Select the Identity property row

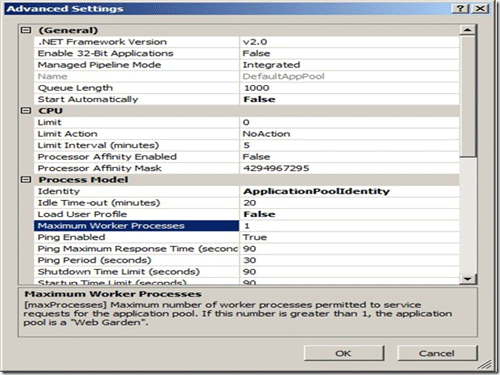pyautogui.click(x=247, y=191)
